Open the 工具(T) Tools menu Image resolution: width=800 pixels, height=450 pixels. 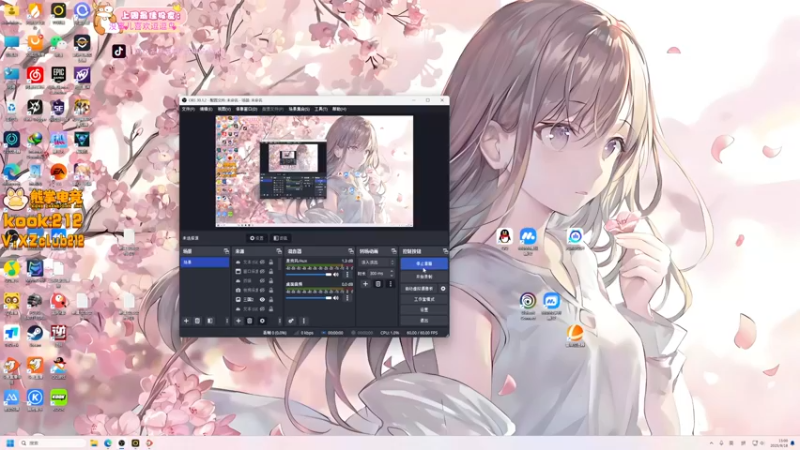(x=321, y=109)
